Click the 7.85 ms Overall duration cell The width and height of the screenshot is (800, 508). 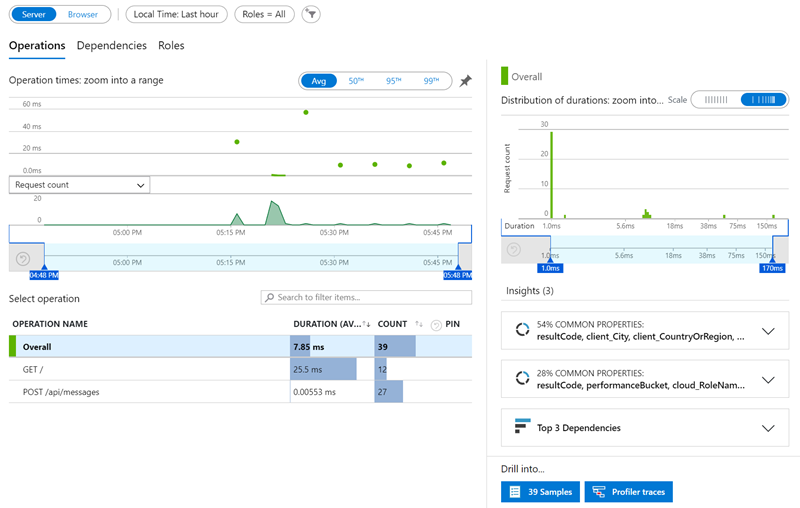tap(332, 346)
